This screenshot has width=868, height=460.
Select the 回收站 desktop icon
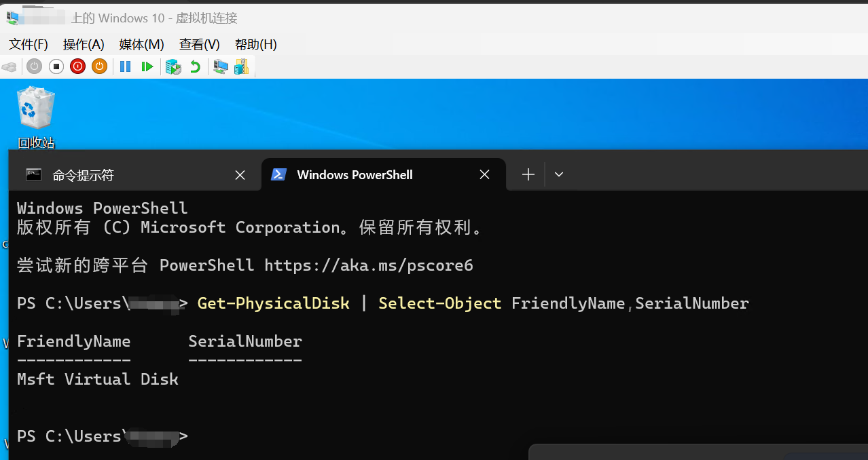pos(36,117)
